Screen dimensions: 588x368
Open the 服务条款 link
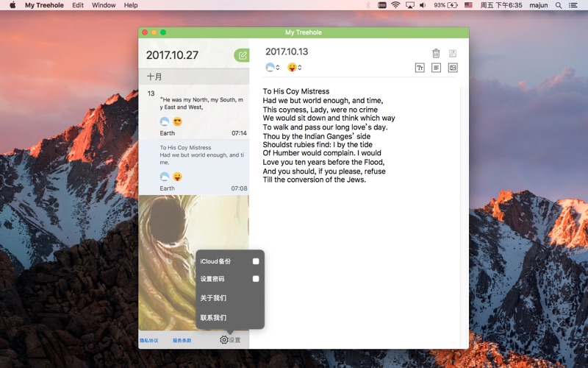(x=182, y=341)
